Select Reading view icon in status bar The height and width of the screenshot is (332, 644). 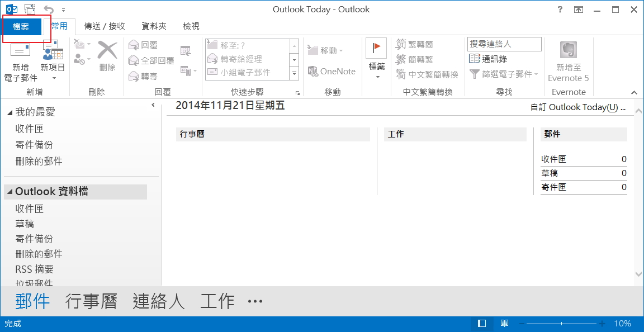(x=504, y=324)
